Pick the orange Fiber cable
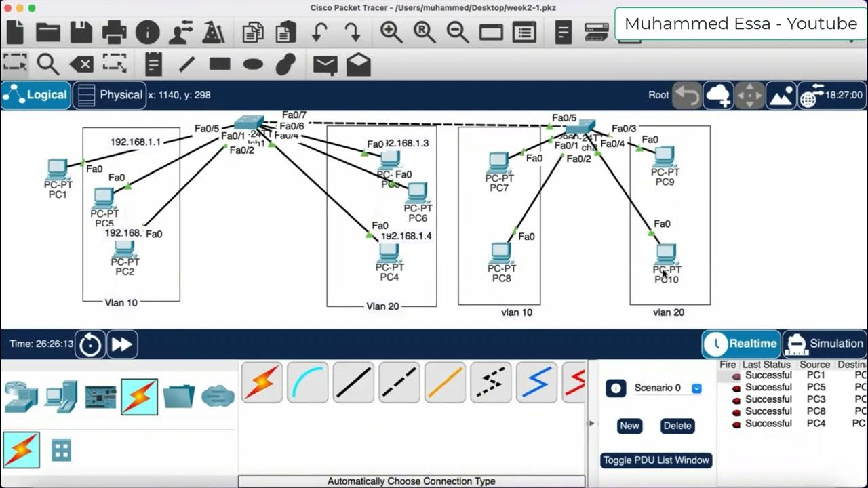This screenshot has height=488, width=868. click(x=445, y=382)
